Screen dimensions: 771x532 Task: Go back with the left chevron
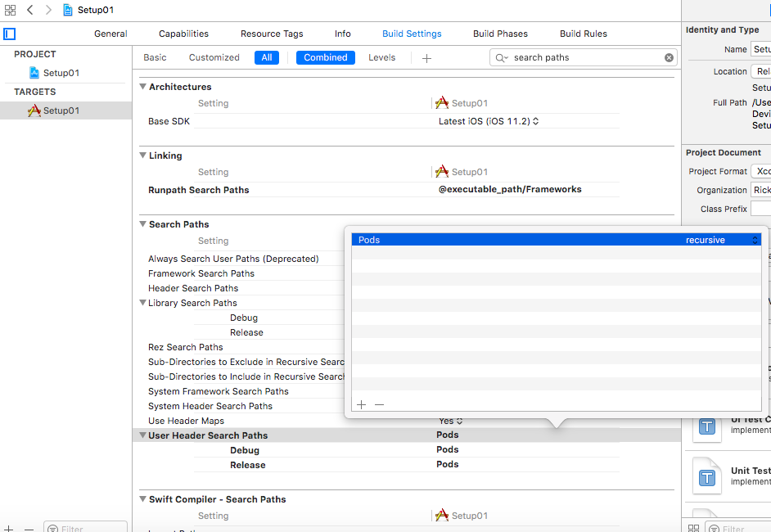pos(30,10)
